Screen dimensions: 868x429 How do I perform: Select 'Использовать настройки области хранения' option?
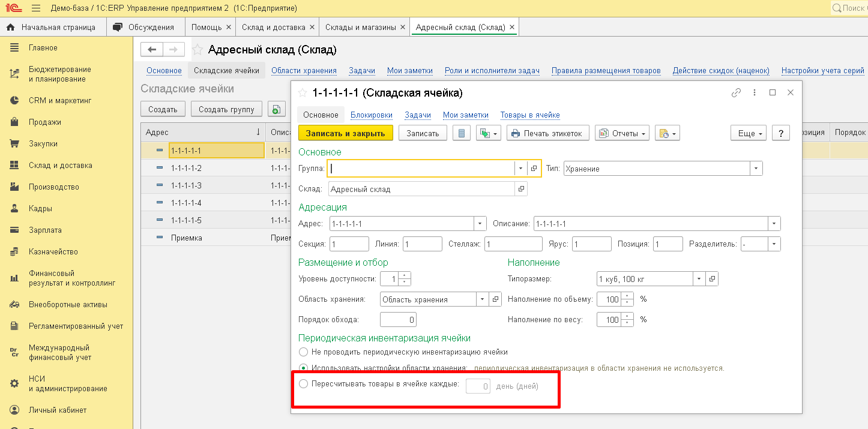pos(304,368)
